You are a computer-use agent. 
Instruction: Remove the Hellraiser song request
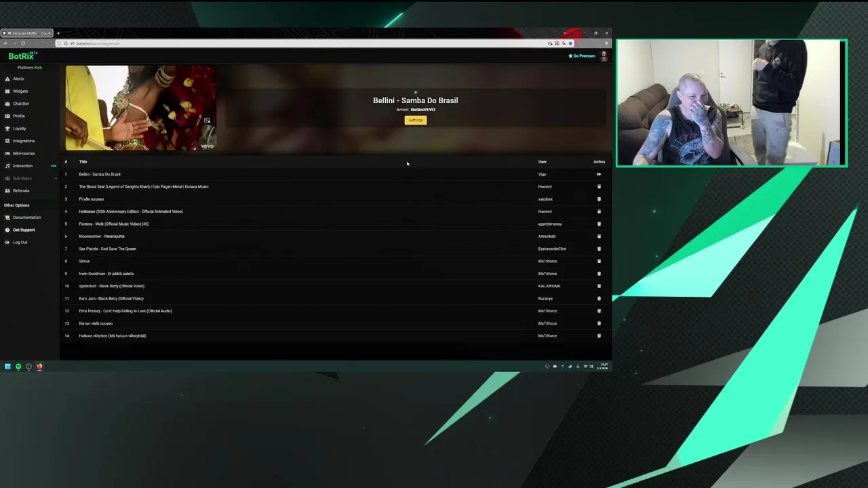pyautogui.click(x=599, y=211)
